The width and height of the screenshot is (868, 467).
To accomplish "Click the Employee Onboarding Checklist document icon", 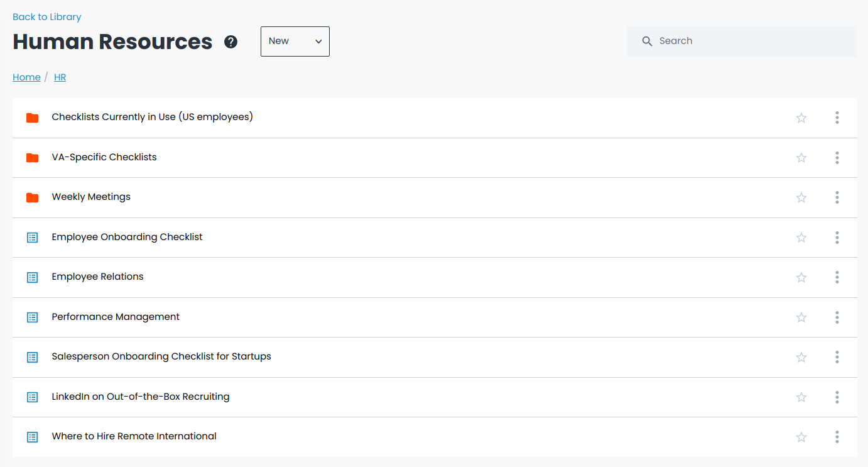I will point(33,238).
